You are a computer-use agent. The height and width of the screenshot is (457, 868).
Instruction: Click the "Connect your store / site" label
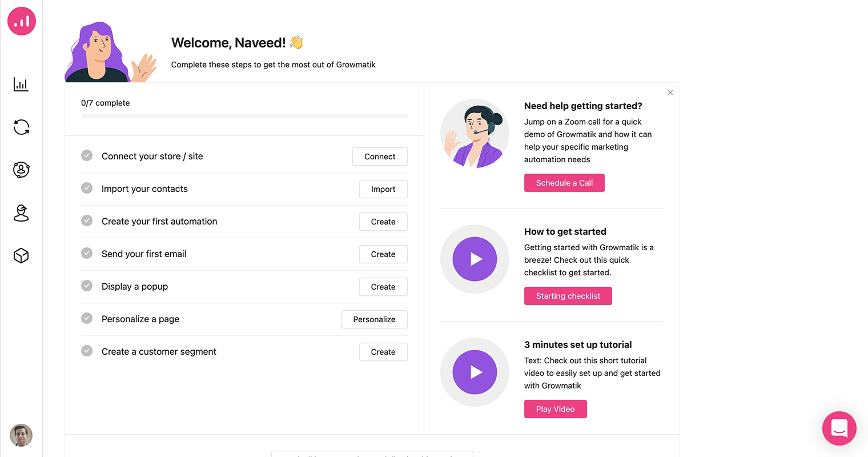pos(152,156)
